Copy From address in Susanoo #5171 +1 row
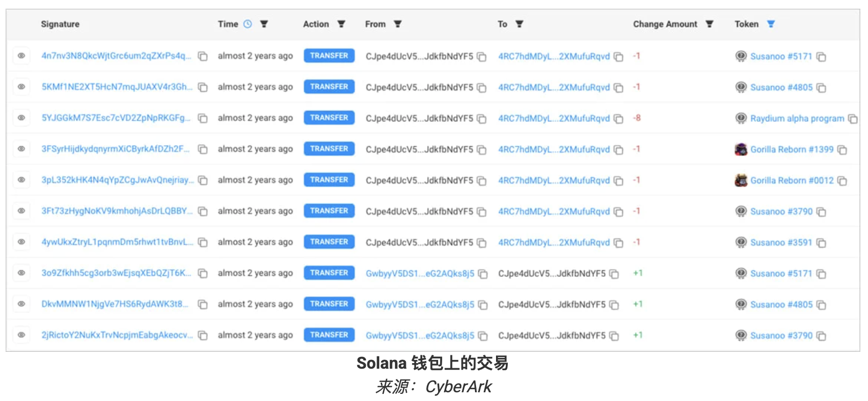The image size is (868, 401). (x=483, y=274)
